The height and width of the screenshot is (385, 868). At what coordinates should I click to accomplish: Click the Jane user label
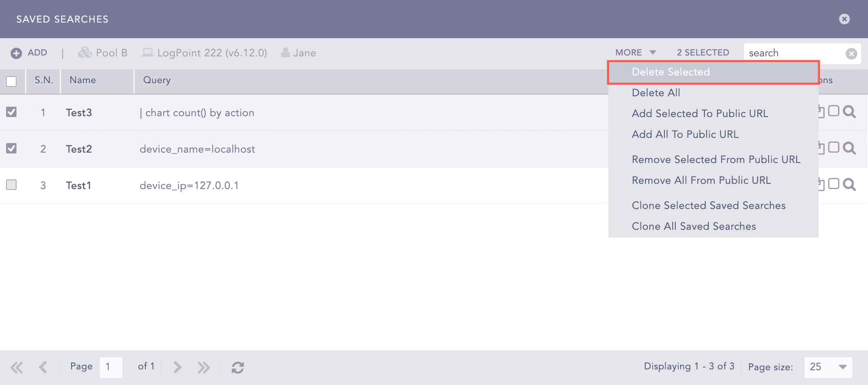click(305, 53)
